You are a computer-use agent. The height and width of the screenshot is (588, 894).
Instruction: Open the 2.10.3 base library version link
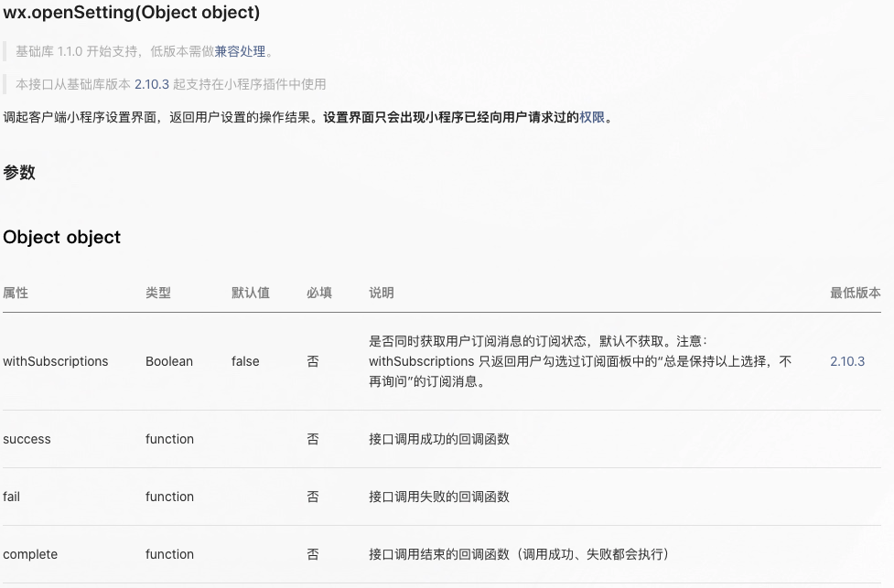(149, 83)
